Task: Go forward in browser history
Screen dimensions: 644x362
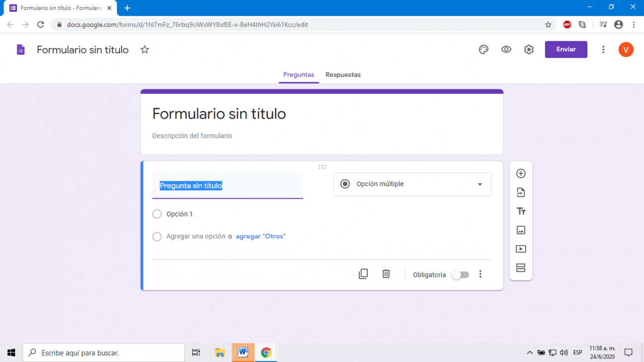Action: click(25, 24)
